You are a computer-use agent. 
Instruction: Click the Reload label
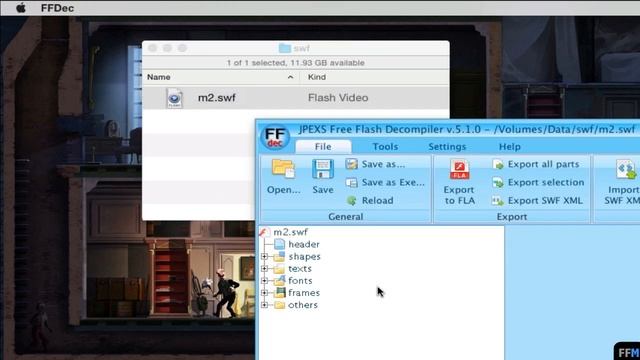click(x=378, y=200)
